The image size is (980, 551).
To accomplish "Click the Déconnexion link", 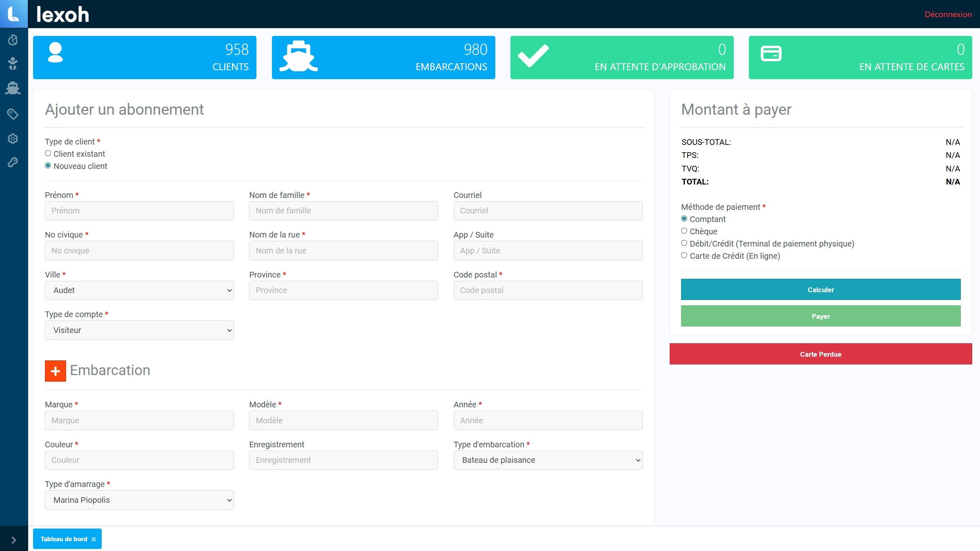I will click(948, 14).
